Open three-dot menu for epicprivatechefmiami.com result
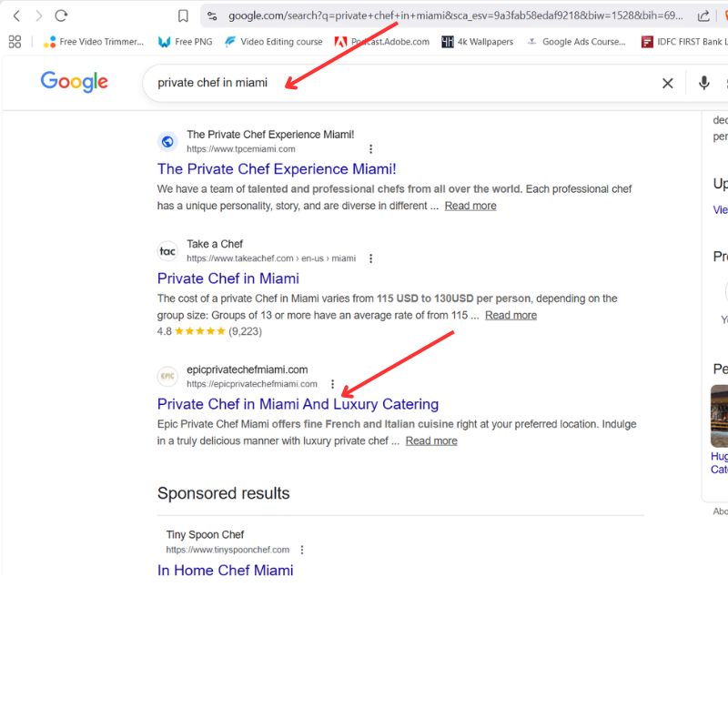This screenshot has height=728, width=728. tap(332, 384)
